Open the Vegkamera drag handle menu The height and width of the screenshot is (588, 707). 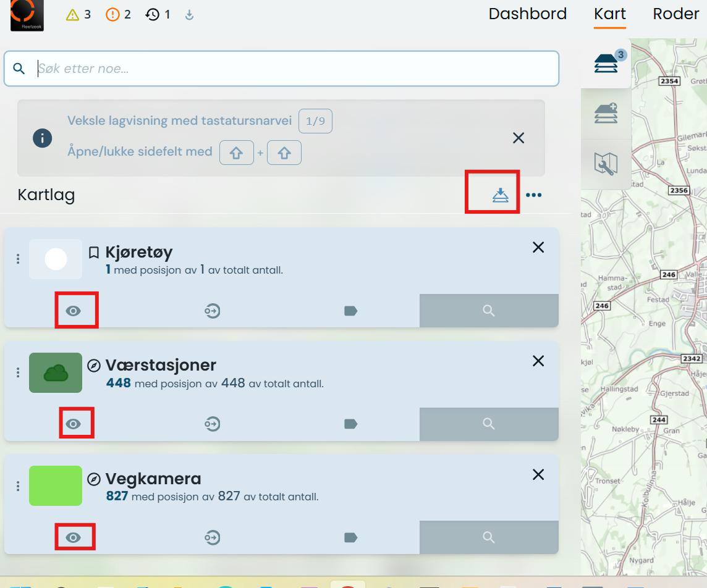[x=18, y=485]
